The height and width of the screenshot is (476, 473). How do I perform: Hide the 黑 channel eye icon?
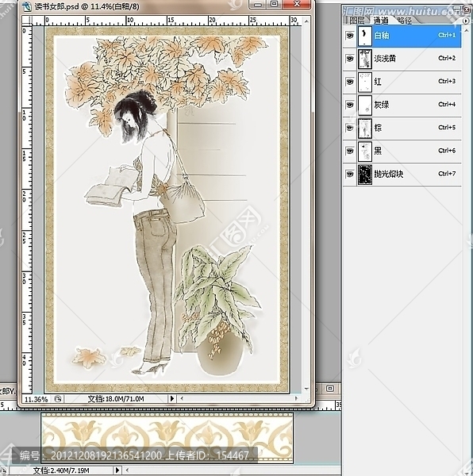click(350, 151)
